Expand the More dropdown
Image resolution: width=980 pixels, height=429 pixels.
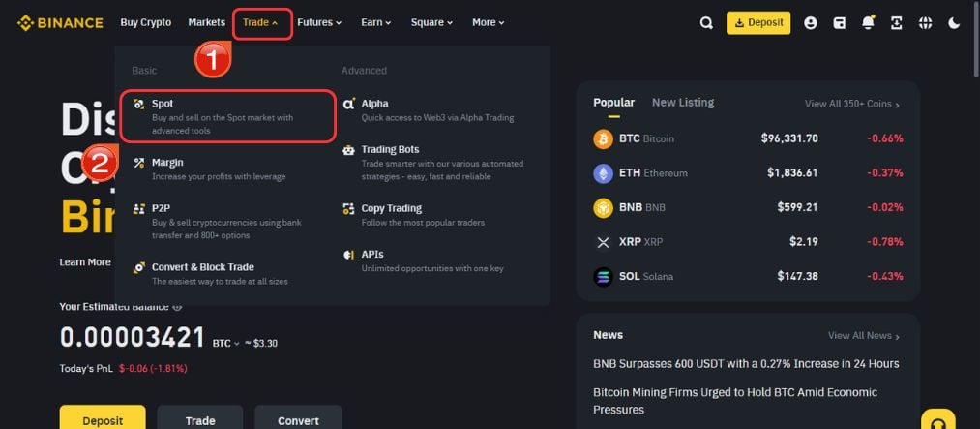[489, 22]
